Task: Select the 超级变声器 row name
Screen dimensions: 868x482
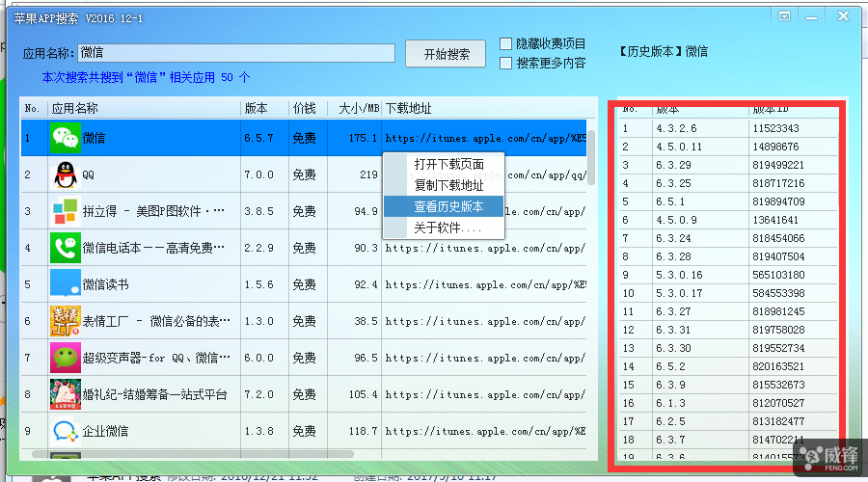Action: [x=156, y=358]
